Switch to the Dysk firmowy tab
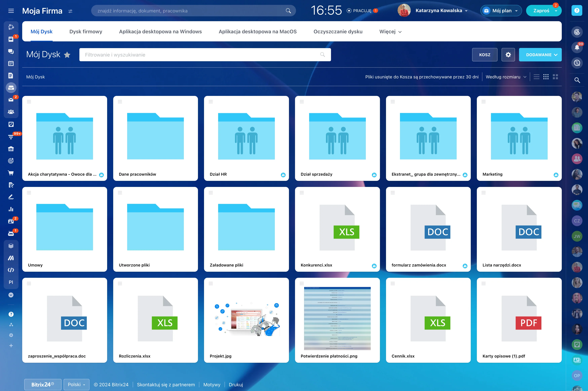The height and width of the screenshot is (391, 588). [86, 32]
